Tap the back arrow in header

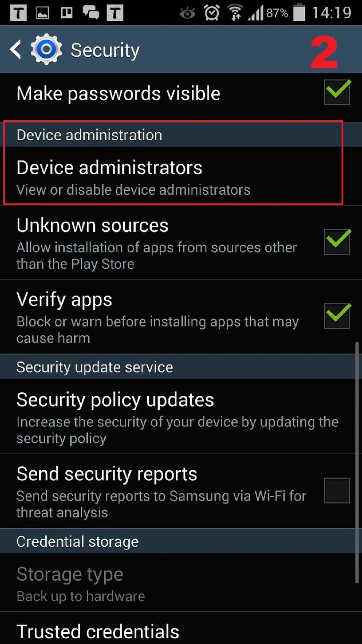pyautogui.click(x=16, y=49)
